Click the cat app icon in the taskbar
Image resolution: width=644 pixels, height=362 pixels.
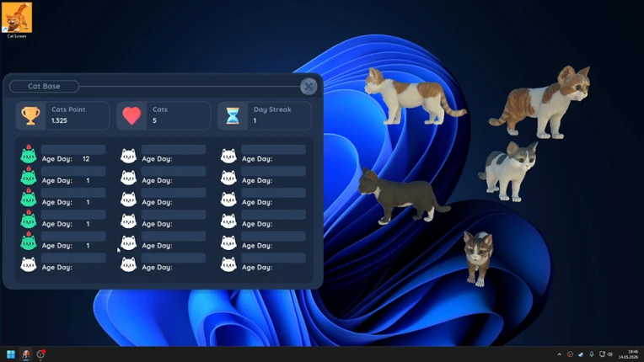pyautogui.click(x=25, y=354)
